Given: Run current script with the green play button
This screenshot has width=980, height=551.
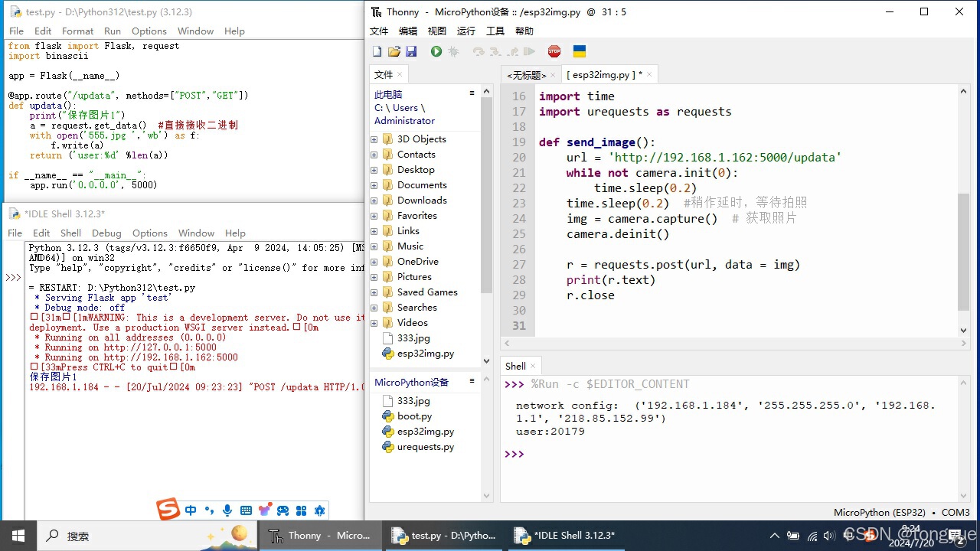Looking at the screenshot, I should coord(436,51).
